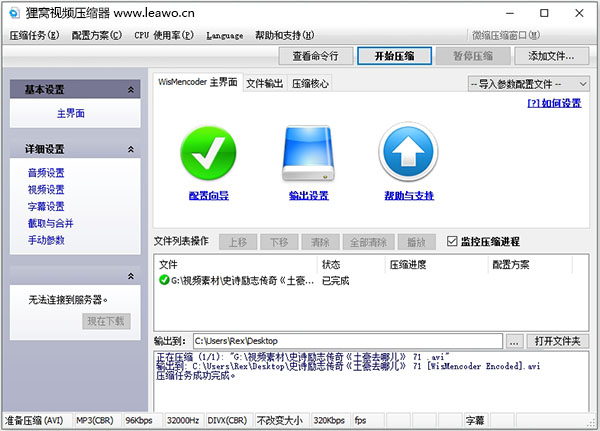
Task: Click 压缩进度 column header
Action: coord(437,264)
